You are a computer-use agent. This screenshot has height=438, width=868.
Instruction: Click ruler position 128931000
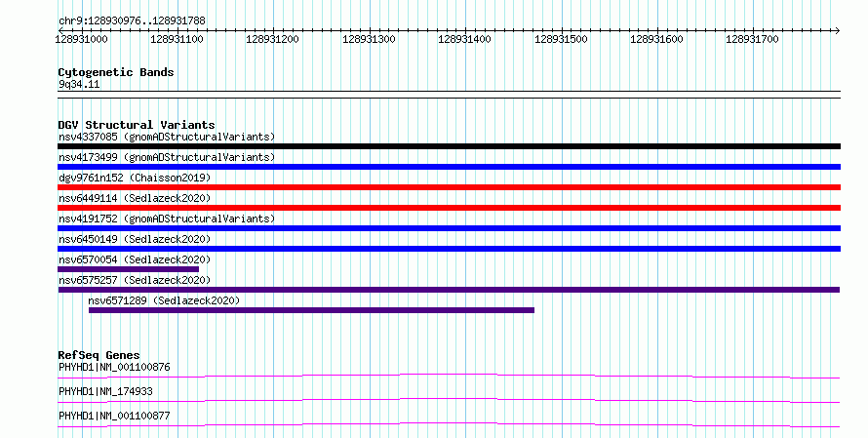click(81, 39)
